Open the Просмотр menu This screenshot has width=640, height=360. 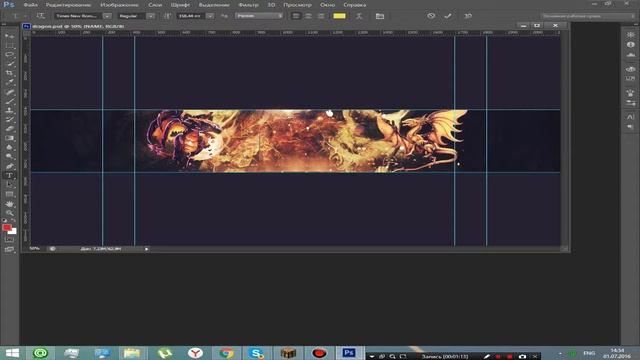click(298, 5)
